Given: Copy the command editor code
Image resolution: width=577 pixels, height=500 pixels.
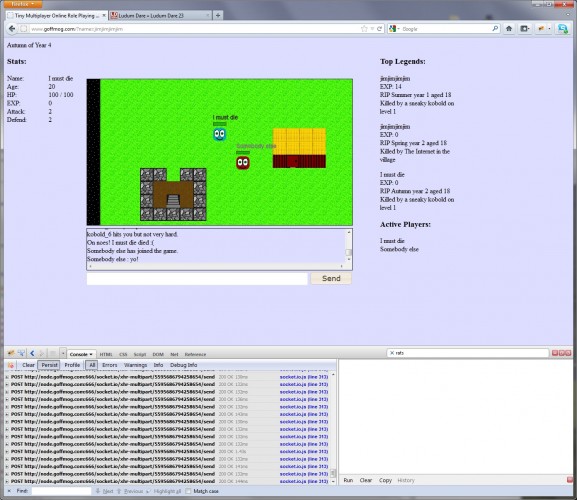Looking at the screenshot, I should 385,480.
